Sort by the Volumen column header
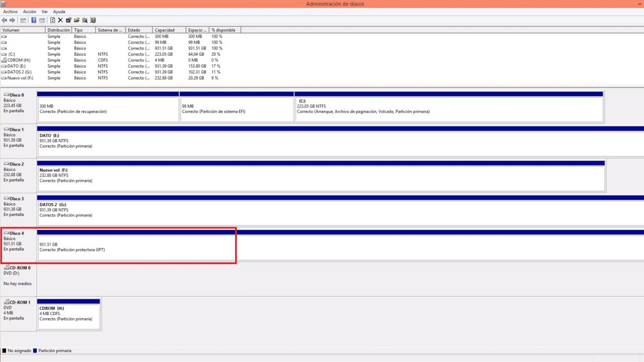Screen dimensions: 644x362 tap(23, 30)
